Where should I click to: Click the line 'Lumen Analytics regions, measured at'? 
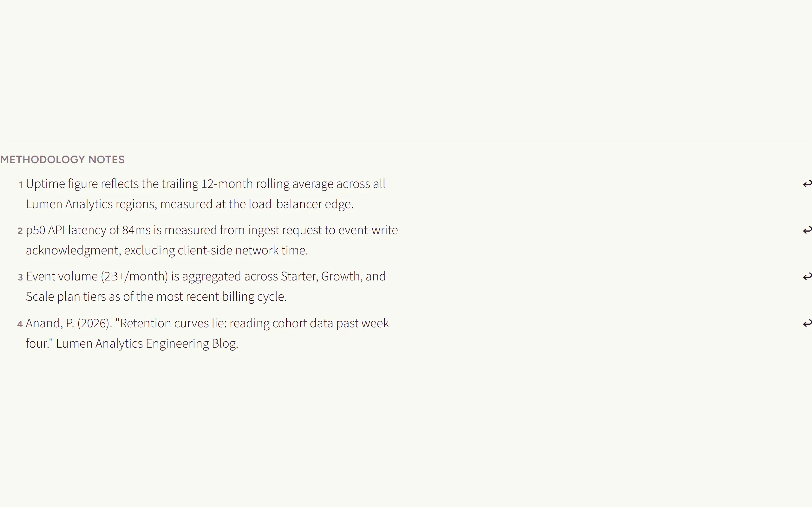coord(190,204)
